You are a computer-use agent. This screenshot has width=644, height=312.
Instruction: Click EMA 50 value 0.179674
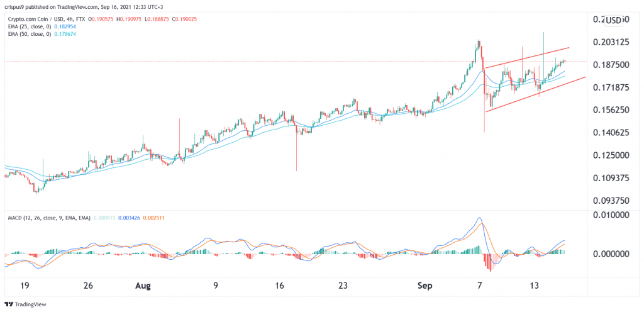(x=65, y=34)
